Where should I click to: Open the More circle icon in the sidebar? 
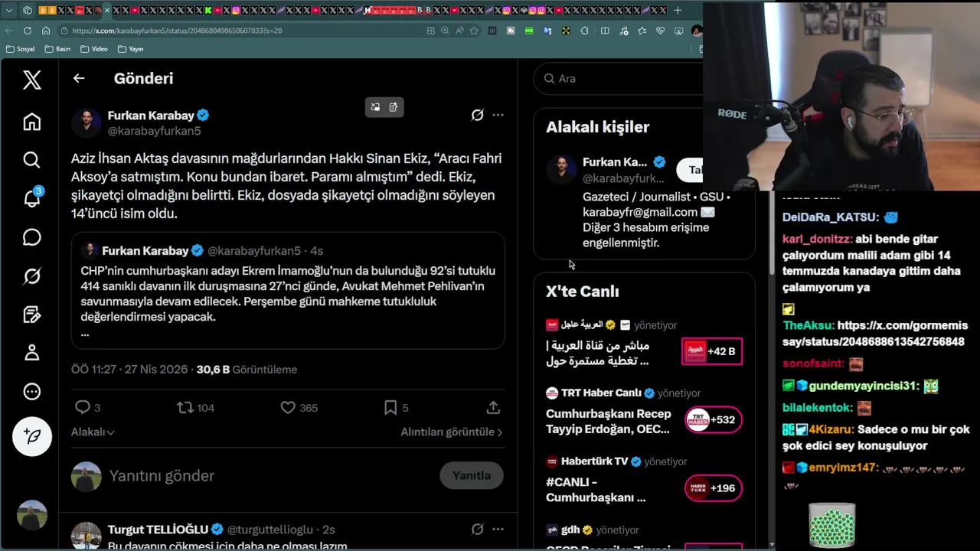pos(31,391)
